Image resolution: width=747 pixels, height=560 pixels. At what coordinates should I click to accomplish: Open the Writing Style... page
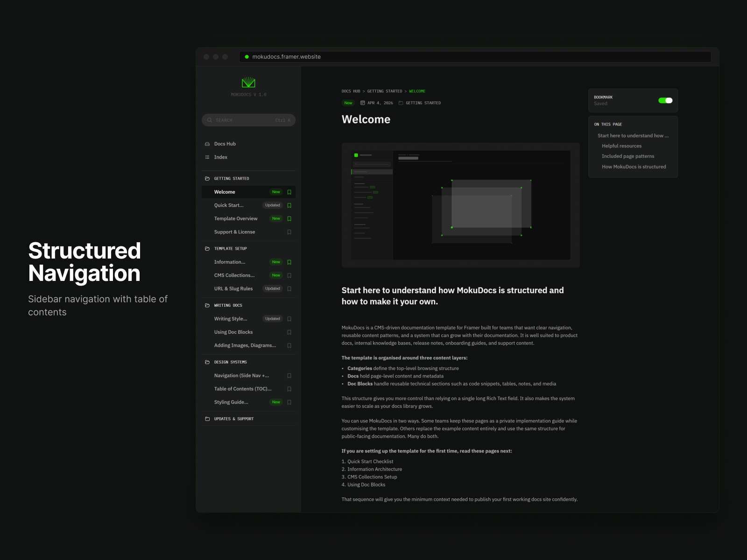[x=248, y=319]
